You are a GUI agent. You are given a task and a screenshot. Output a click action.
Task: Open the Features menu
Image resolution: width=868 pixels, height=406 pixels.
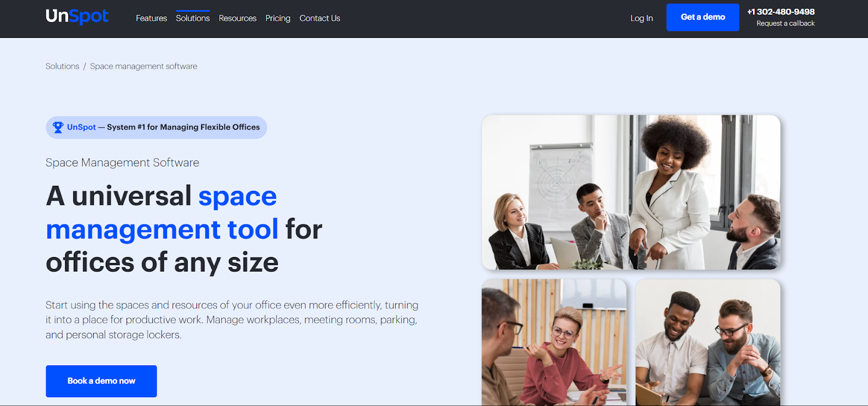151,18
